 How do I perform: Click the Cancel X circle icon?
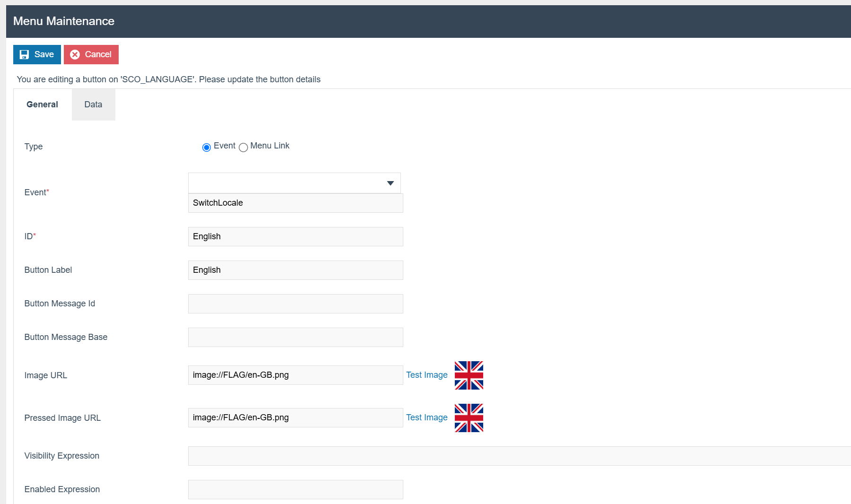click(75, 55)
